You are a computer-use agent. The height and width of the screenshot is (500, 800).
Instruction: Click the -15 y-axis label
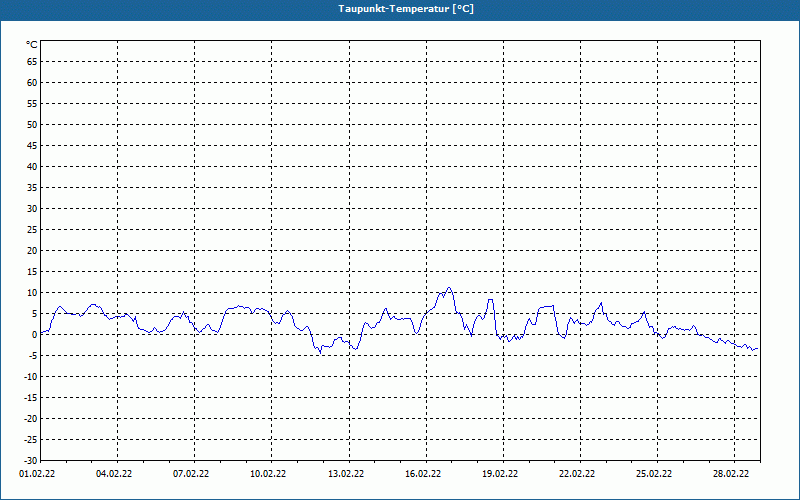point(31,398)
